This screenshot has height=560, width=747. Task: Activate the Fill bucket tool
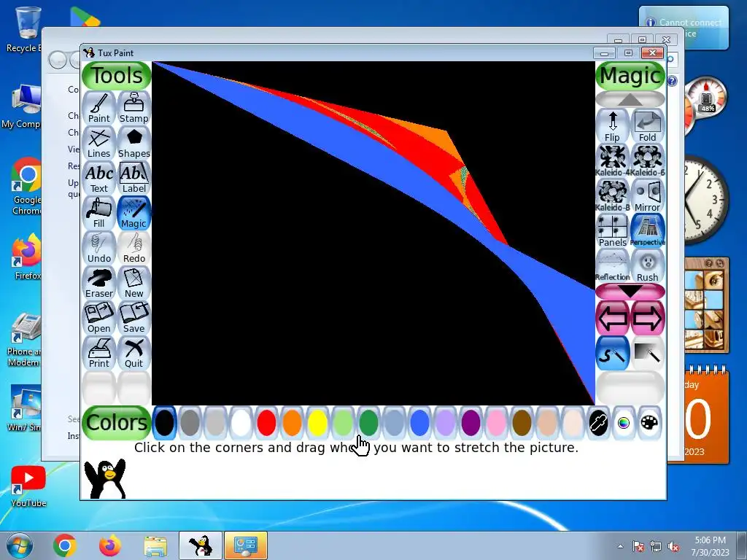[99, 213]
